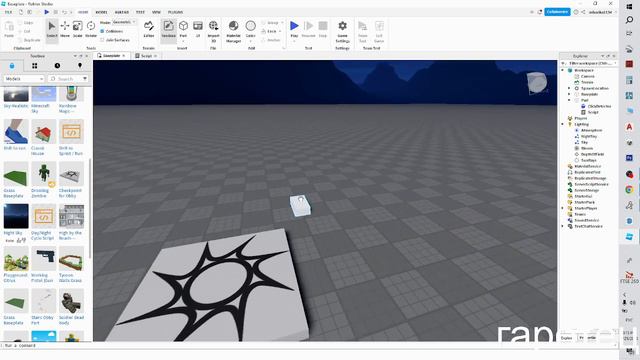Screen dimensions: 640x360
Task: Select the Classic House toolbox model
Action: coord(44,138)
